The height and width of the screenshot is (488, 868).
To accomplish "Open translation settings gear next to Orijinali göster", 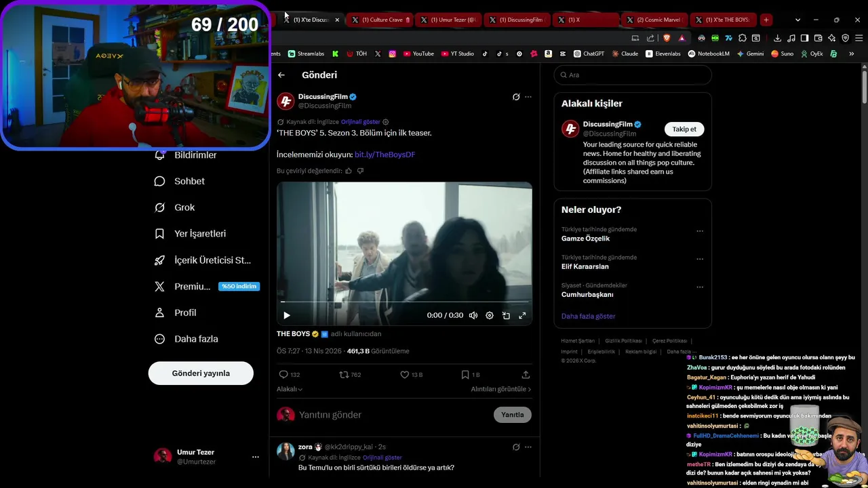I will (386, 122).
